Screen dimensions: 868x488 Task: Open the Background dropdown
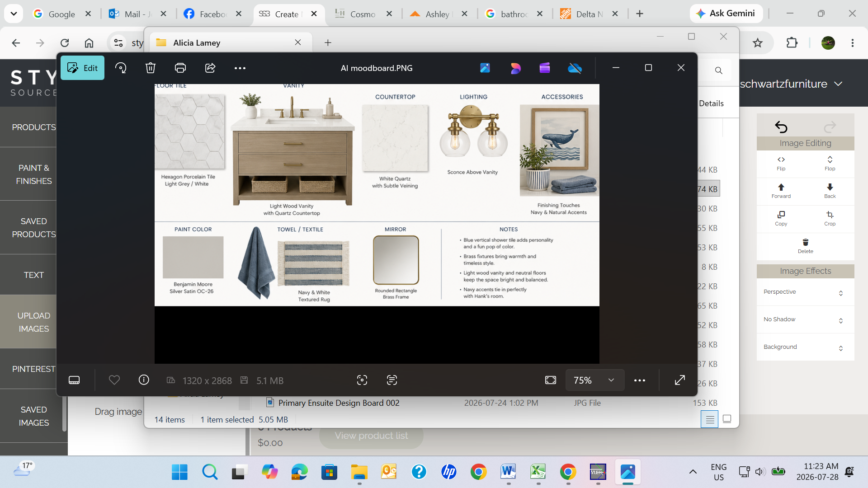(806, 347)
